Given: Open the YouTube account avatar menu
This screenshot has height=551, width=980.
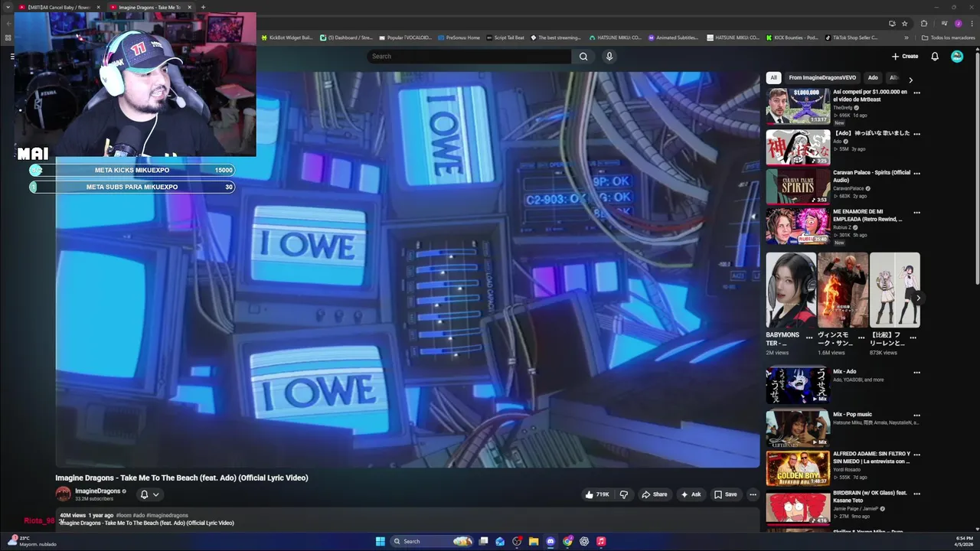Looking at the screenshot, I should [x=957, y=56].
